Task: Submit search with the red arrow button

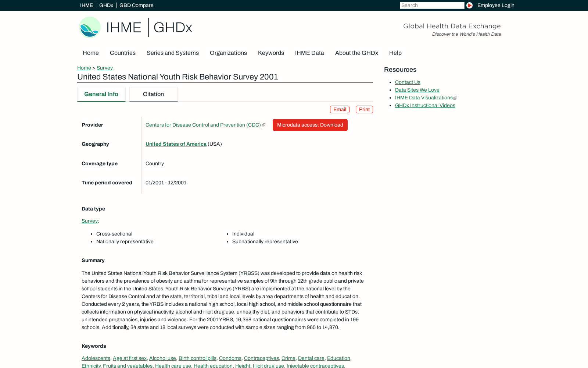Action: click(469, 5)
